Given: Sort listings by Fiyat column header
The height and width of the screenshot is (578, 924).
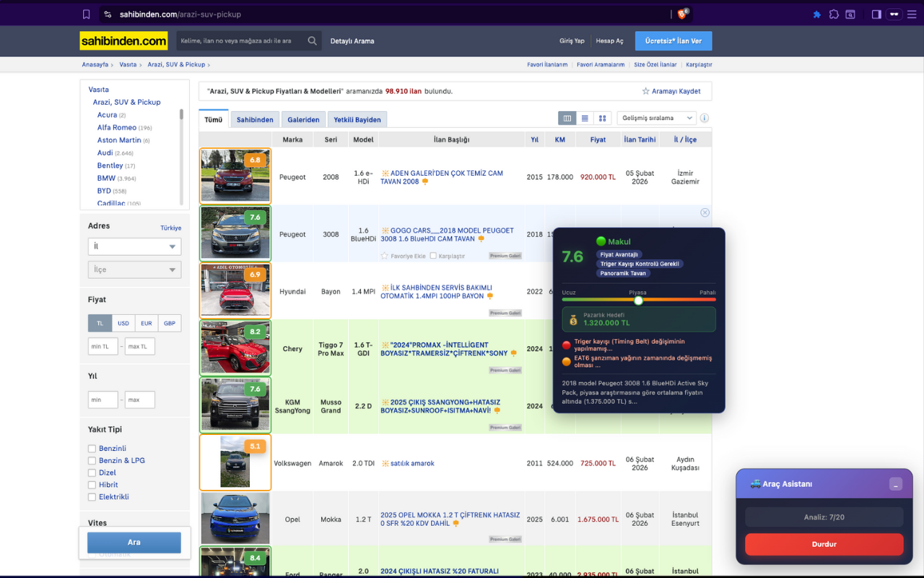Looking at the screenshot, I should click(598, 139).
